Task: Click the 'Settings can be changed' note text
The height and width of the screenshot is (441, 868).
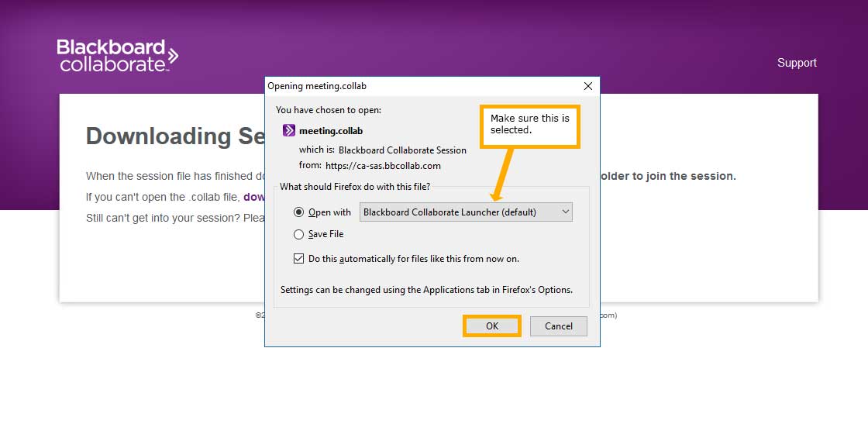Action: pyautogui.click(x=426, y=289)
